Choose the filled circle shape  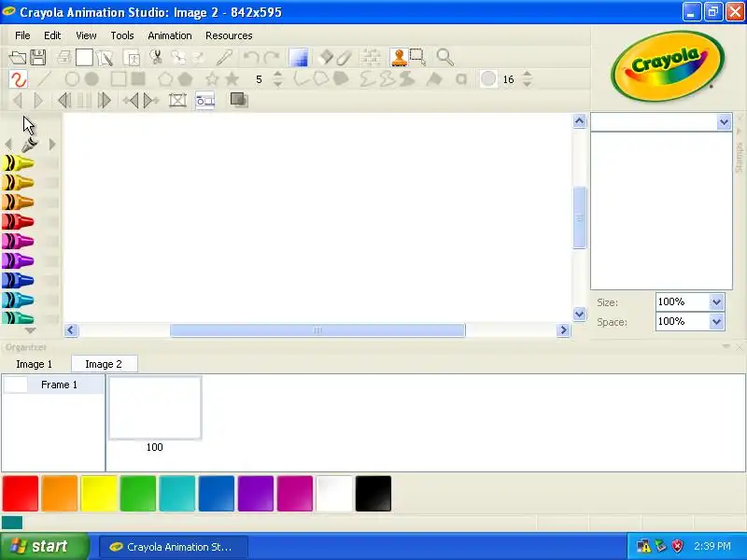(x=92, y=79)
